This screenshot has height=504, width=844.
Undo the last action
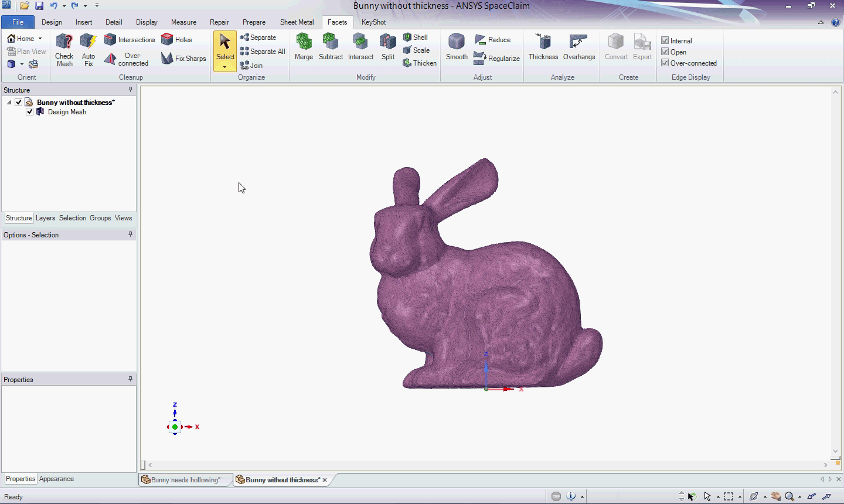point(54,6)
